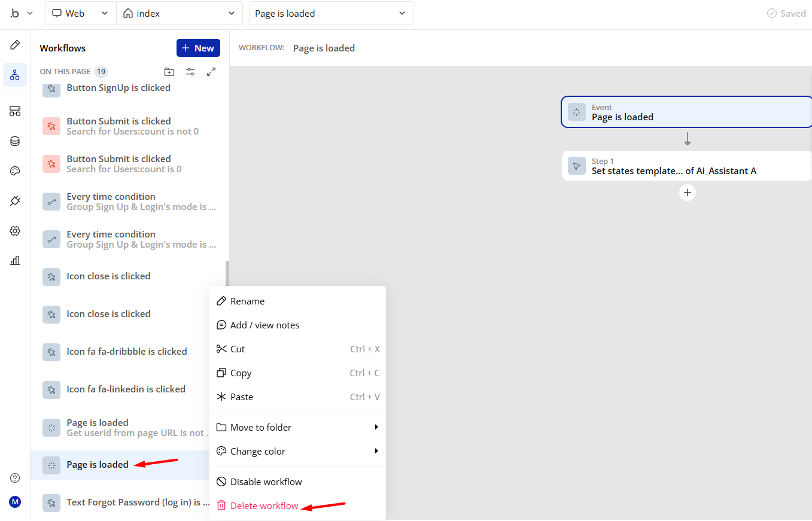The height and width of the screenshot is (521, 812).
Task: Open the Settings gear icon in sidebar
Action: (x=15, y=231)
